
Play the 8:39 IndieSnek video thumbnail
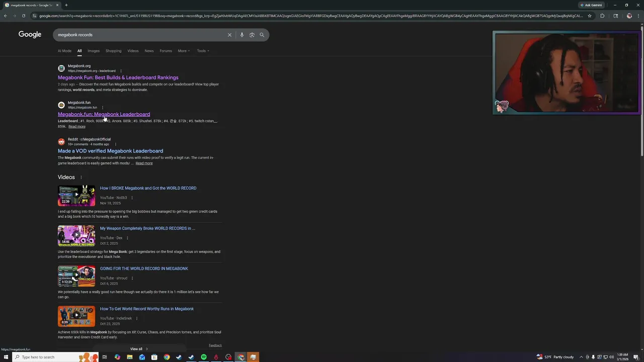[76, 316]
